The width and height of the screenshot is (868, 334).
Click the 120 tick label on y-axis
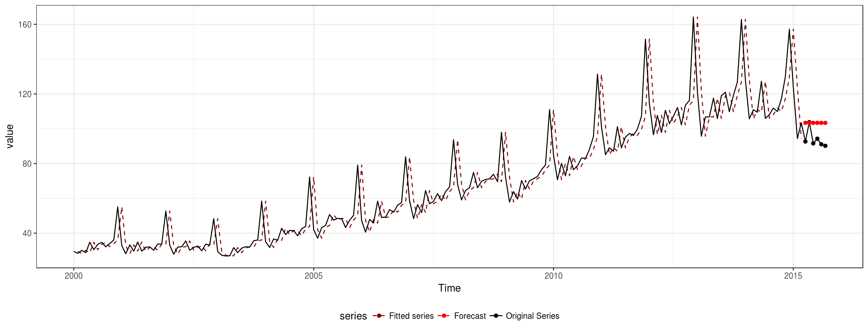tap(25, 94)
